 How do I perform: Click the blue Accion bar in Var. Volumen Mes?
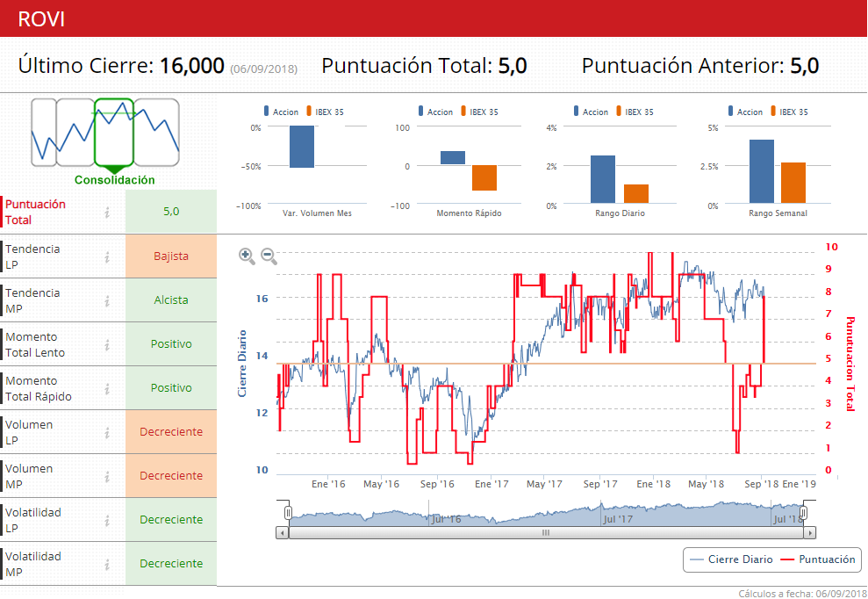pyautogui.click(x=302, y=147)
